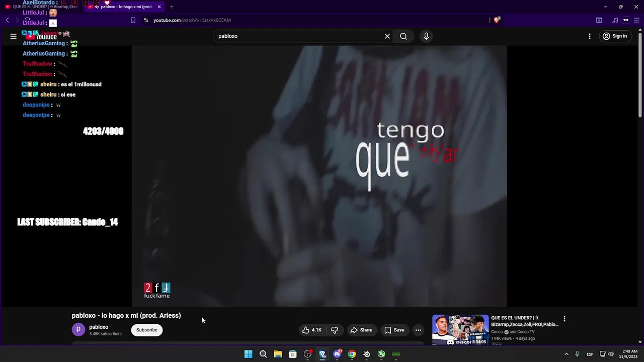
Task: Open the system tray volume speaker icon
Action: point(611,354)
